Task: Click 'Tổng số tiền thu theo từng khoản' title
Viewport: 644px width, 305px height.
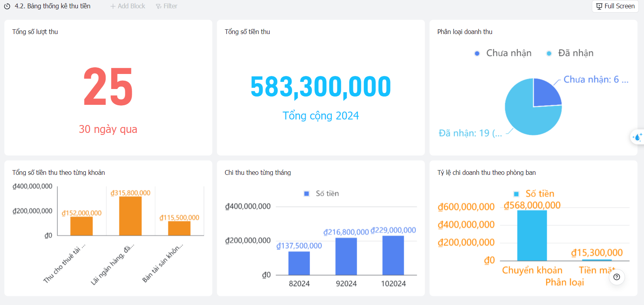Action: (x=59, y=172)
